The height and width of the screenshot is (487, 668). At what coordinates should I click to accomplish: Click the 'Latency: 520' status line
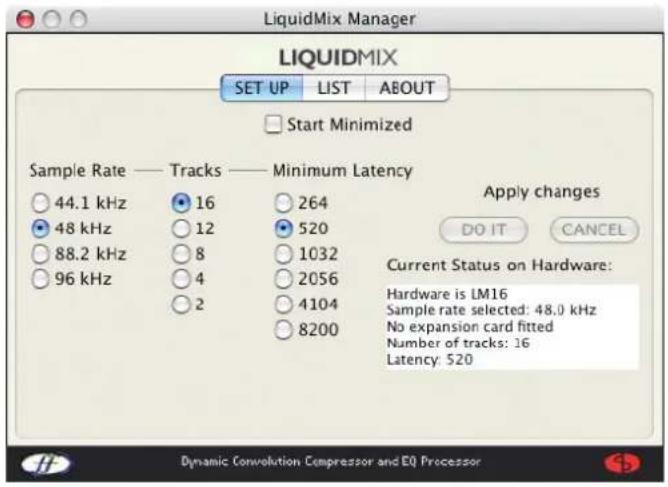tap(430, 359)
